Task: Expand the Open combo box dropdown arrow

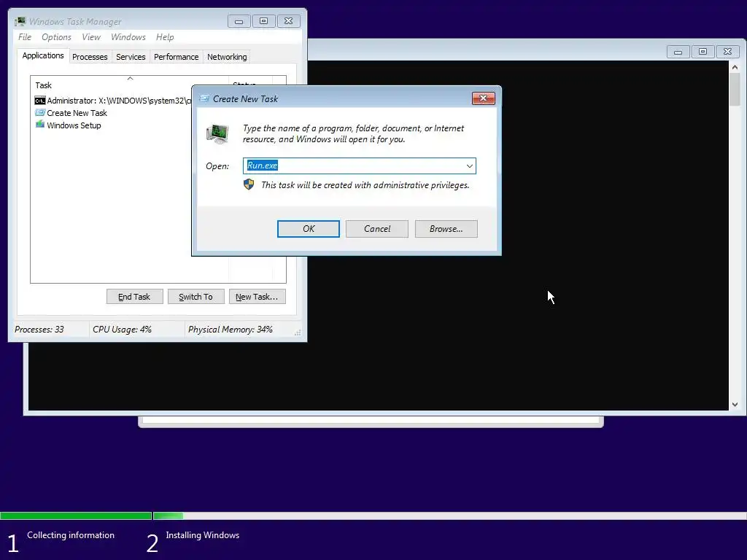Action: [469, 166]
